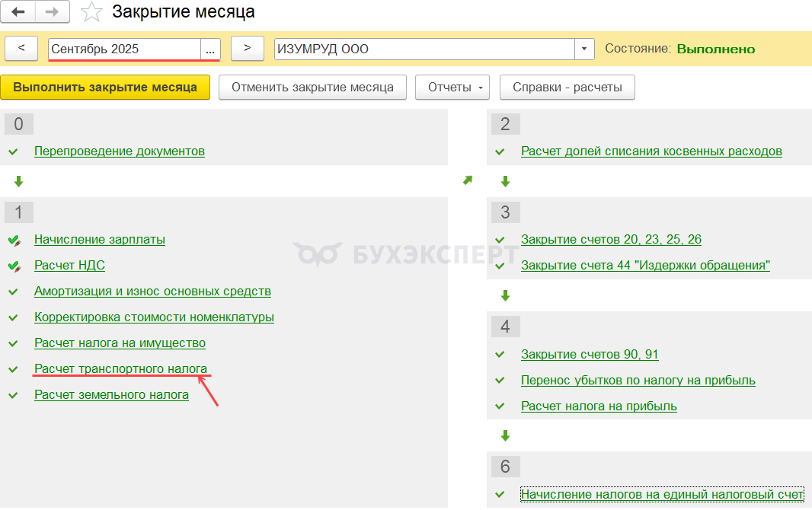Open Расчет НДС operation

tap(69, 266)
